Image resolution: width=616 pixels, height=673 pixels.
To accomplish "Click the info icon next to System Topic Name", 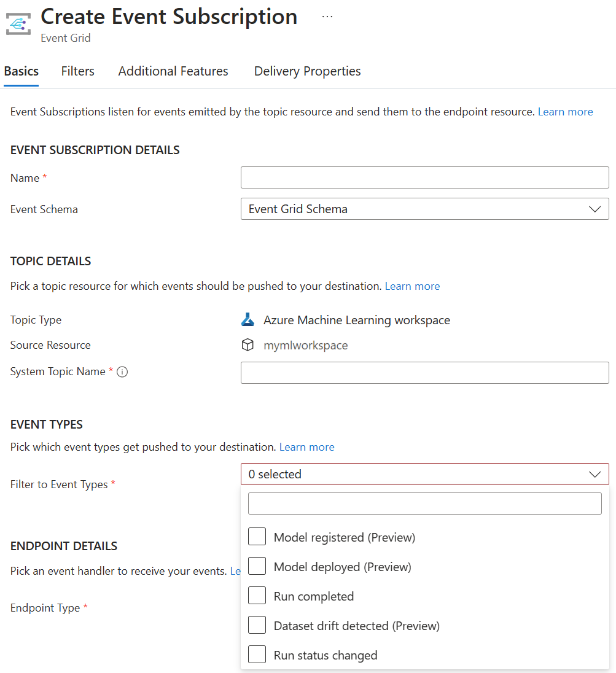I will [122, 371].
